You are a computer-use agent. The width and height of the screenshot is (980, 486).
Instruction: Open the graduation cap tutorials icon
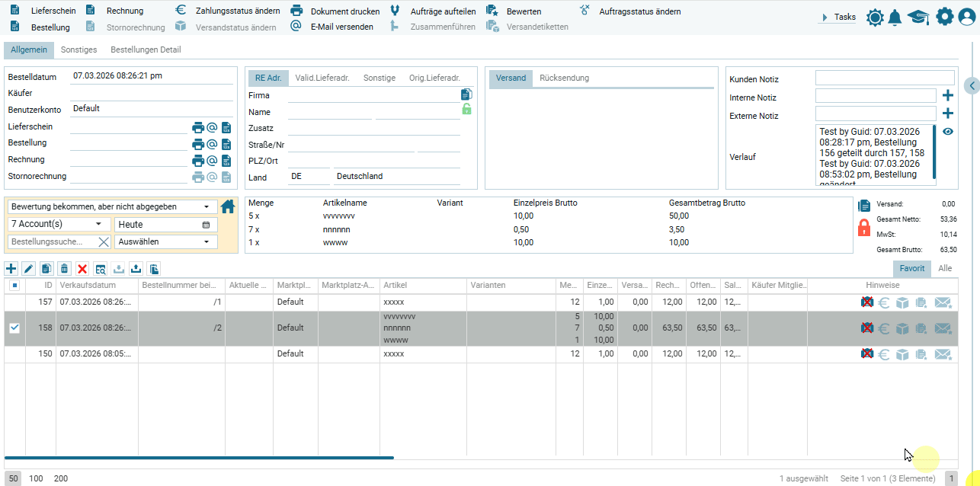(x=918, y=18)
